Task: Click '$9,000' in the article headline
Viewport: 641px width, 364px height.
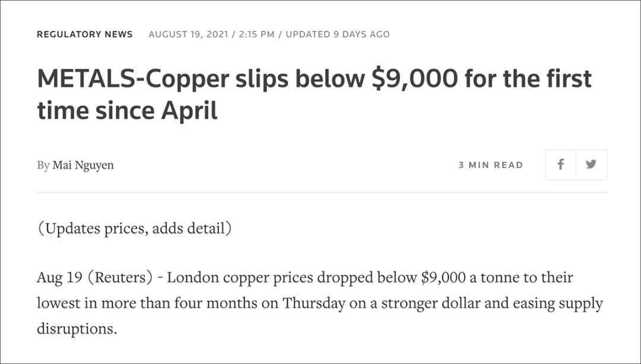Action: (x=414, y=78)
